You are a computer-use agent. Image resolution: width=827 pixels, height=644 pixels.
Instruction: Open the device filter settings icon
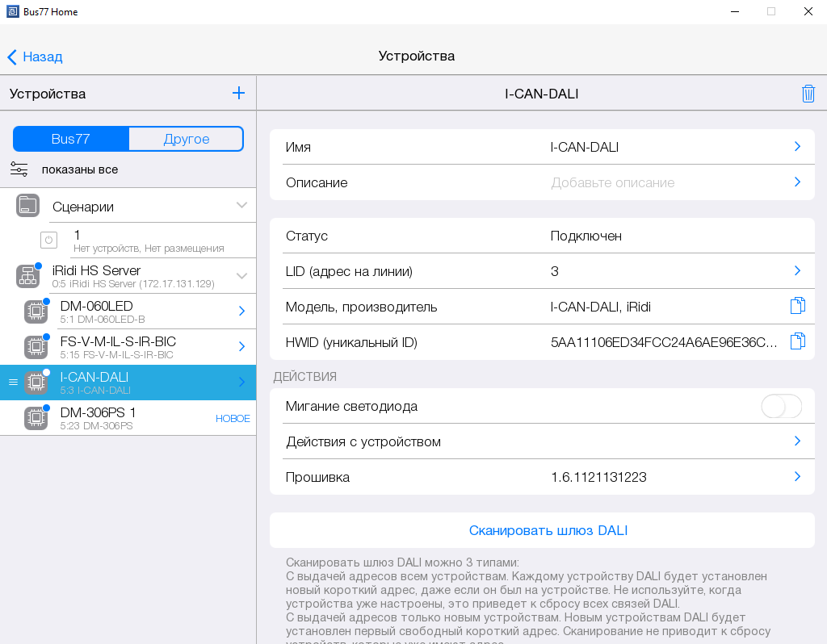[19, 169]
